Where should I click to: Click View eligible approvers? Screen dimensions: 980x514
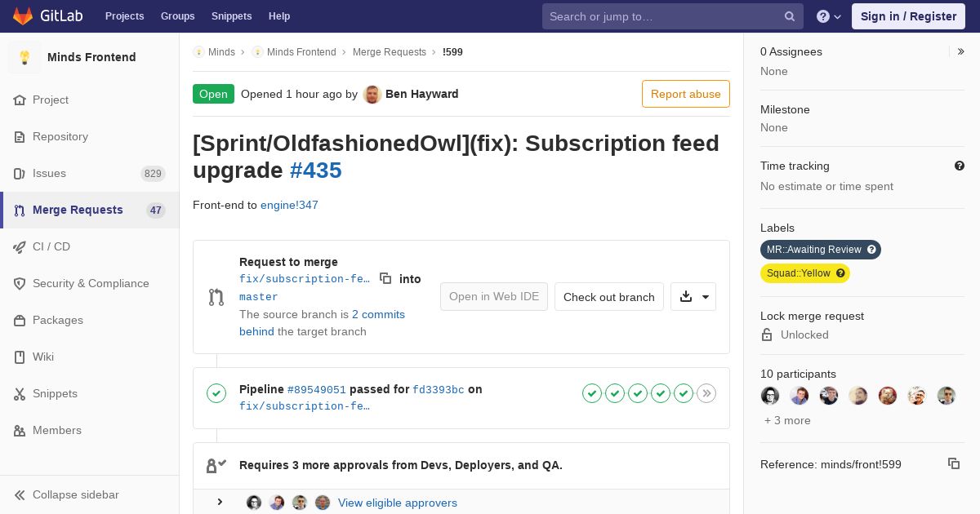pos(398,503)
